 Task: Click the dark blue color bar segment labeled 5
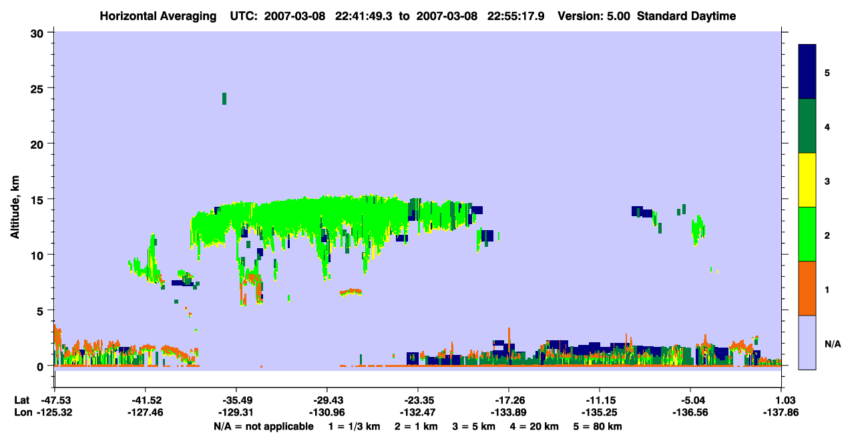[807, 71]
